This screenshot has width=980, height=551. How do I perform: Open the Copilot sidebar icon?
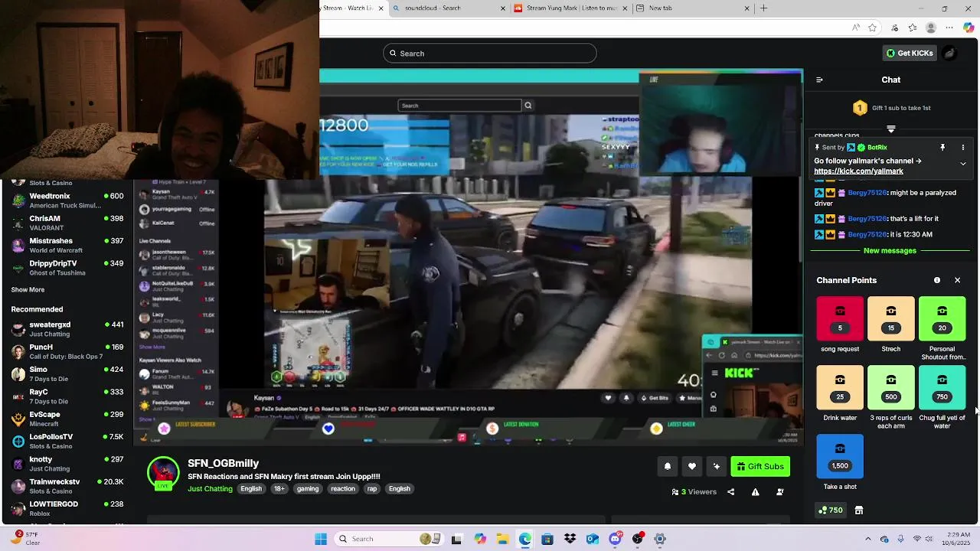click(x=969, y=28)
